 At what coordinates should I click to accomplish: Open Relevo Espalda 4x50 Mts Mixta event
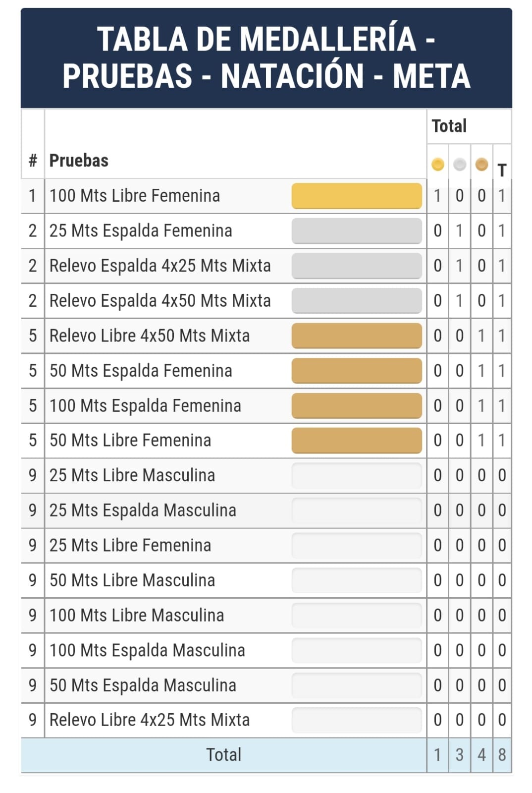160,301
